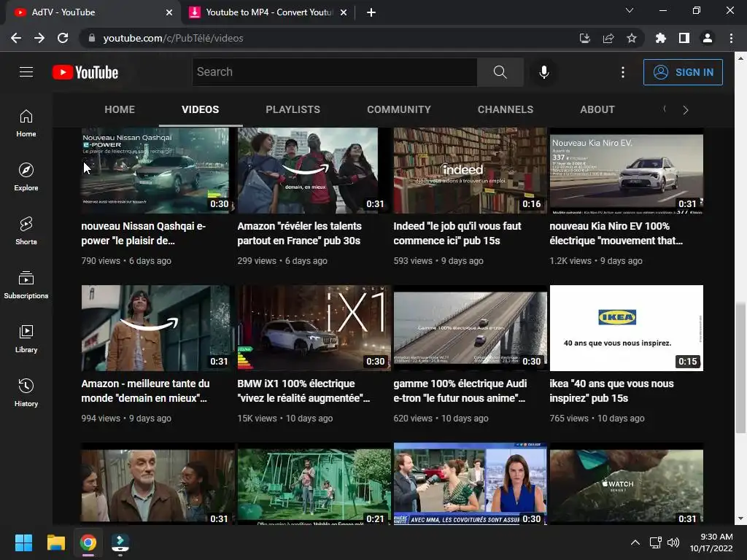Screen dimensions: 747x560
Task: Show hidden system tray icons
Action: pyautogui.click(x=635, y=542)
